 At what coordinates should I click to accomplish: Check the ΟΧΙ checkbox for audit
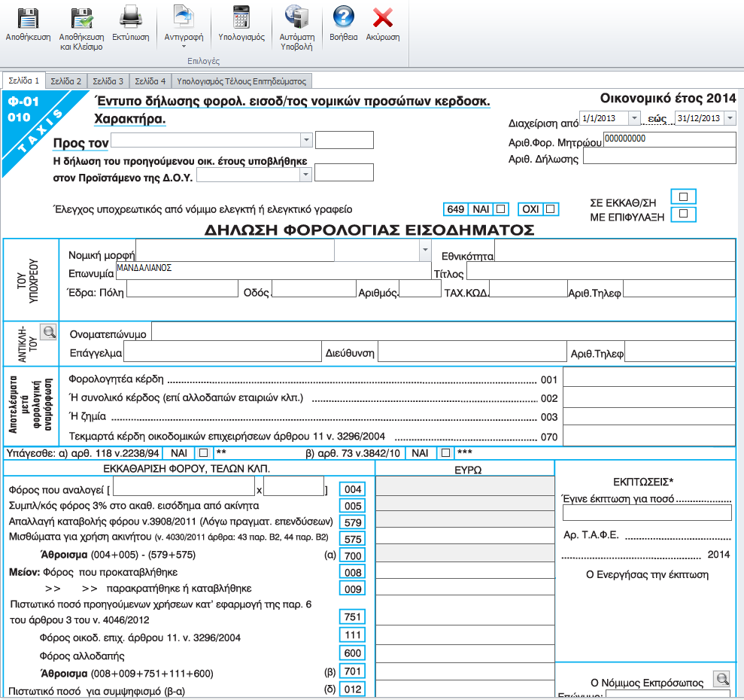pyautogui.click(x=551, y=209)
